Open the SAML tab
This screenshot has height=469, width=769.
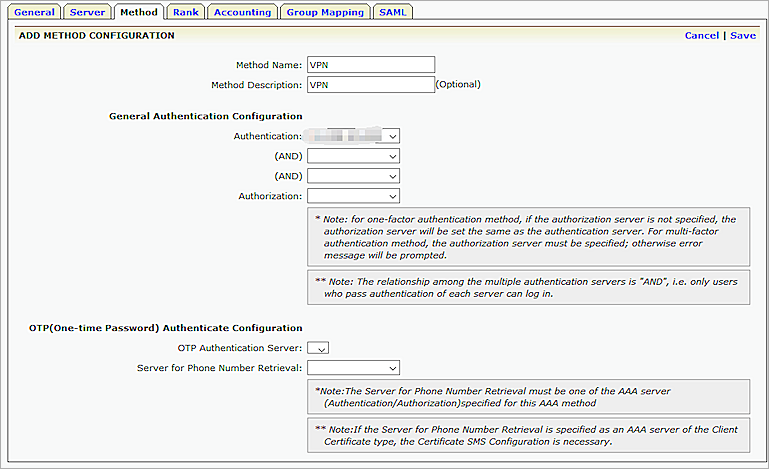(x=393, y=12)
